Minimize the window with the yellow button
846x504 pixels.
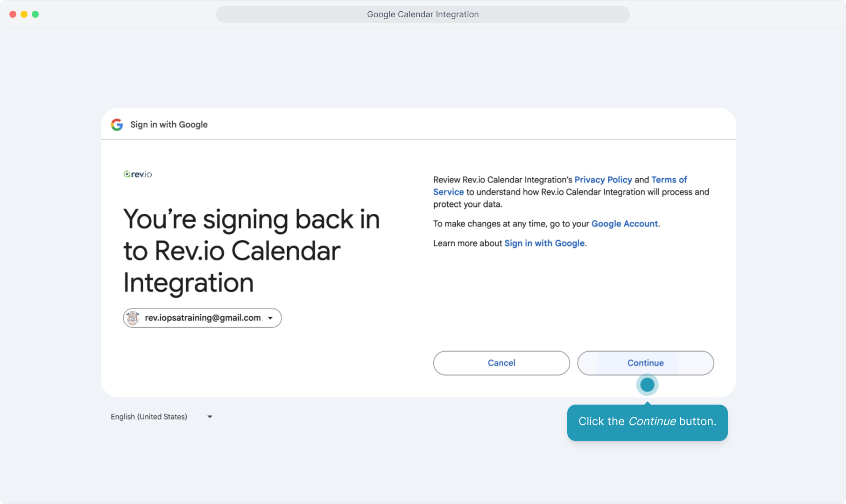pos(24,14)
